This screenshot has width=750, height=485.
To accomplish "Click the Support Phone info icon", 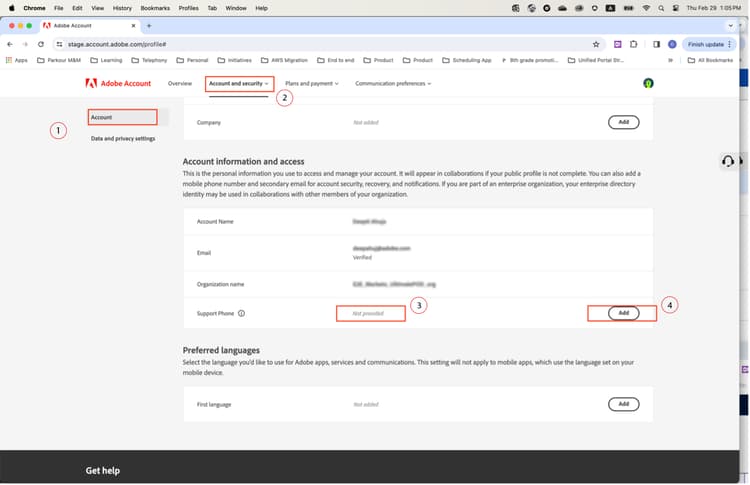I will click(242, 314).
